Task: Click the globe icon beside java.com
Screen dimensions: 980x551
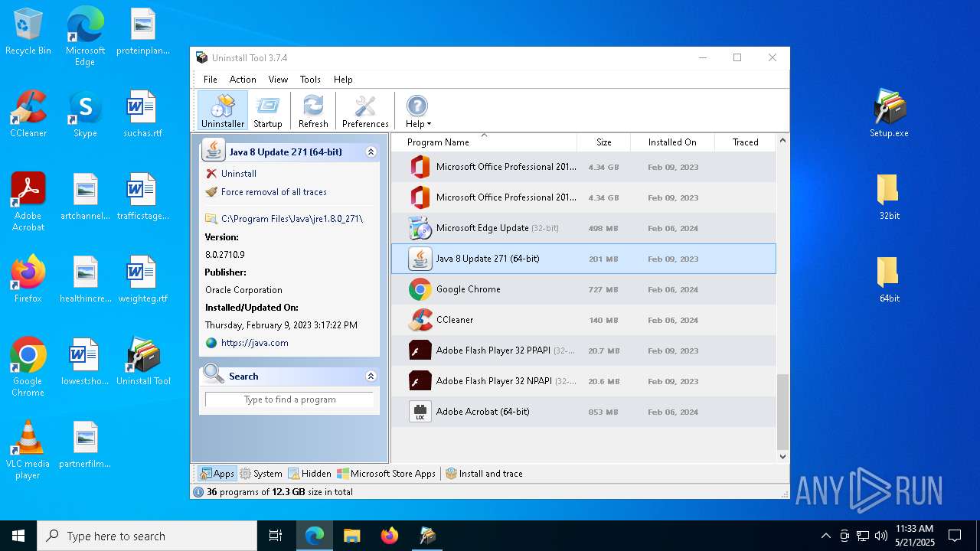Action: 211,343
